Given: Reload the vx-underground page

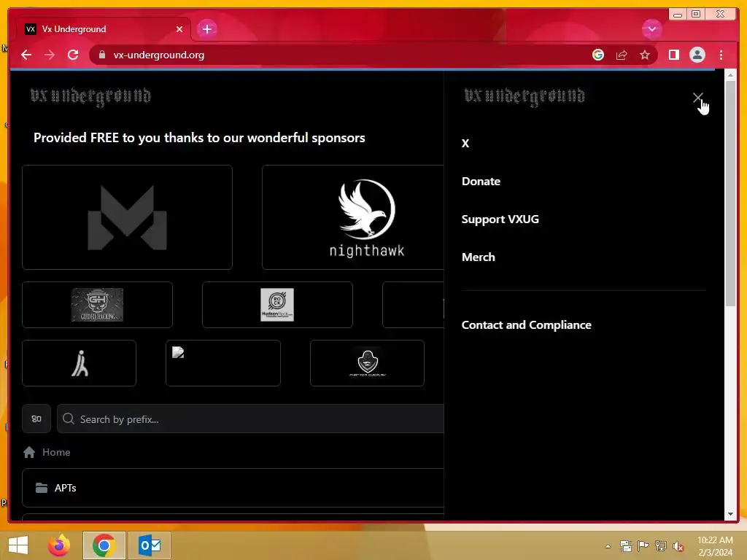Looking at the screenshot, I should click(x=73, y=55).
